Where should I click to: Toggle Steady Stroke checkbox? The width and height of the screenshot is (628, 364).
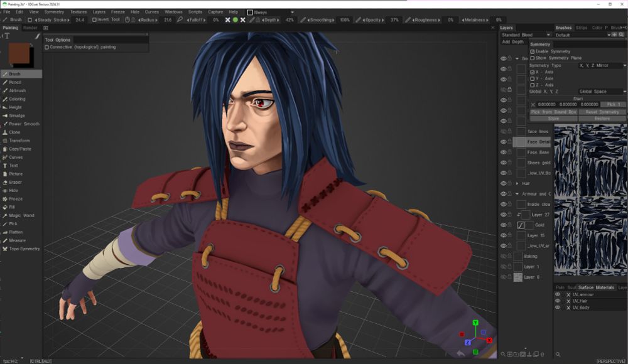(x=30, y=19)
